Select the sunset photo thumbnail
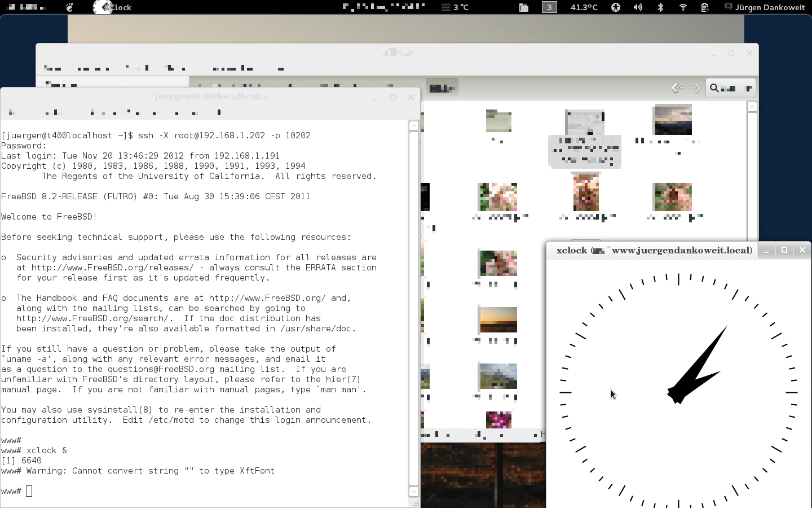 pos(497,319)
